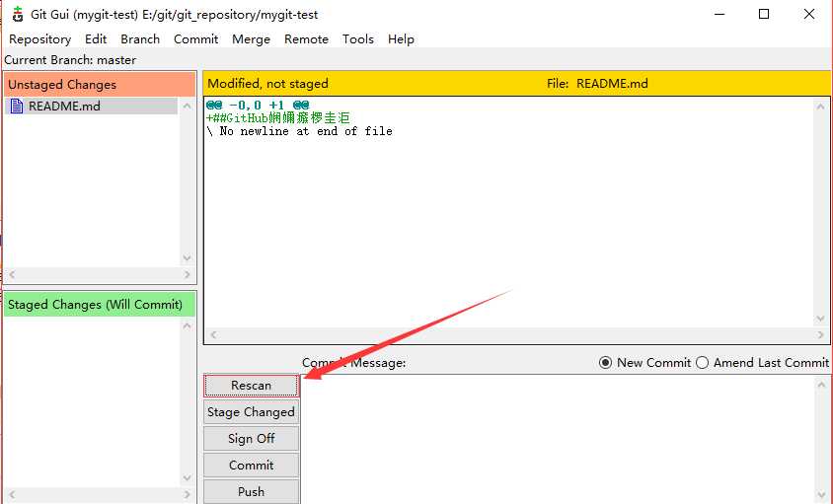Viewport: 833px width, 504px height.
Task: Select the Amend Last Commit radio button
Action: point(703,363)
